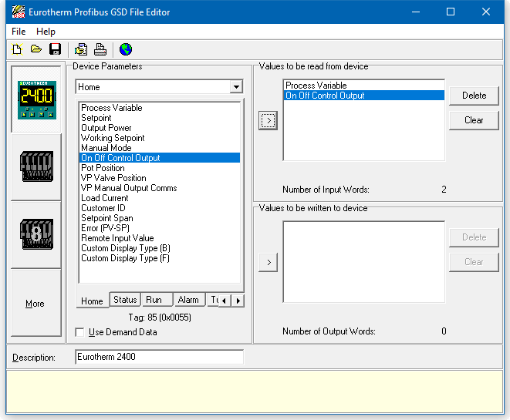The image size is (510, 420).
Task: Select VP Valve Position in the list
Action: pyautogui.click(x=160, y=178)
